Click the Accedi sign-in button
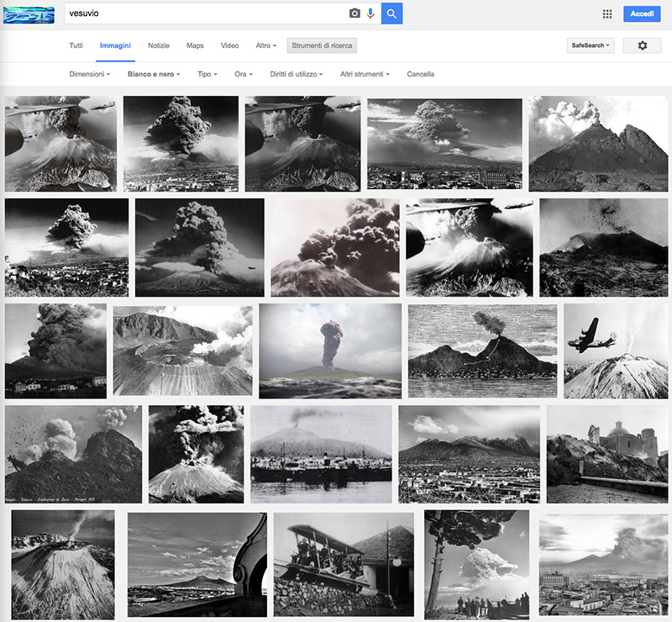 point(642,13)
